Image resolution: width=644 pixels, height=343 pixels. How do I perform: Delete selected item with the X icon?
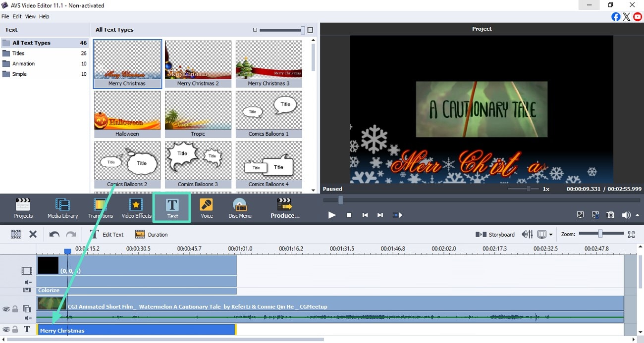[33, 234]
